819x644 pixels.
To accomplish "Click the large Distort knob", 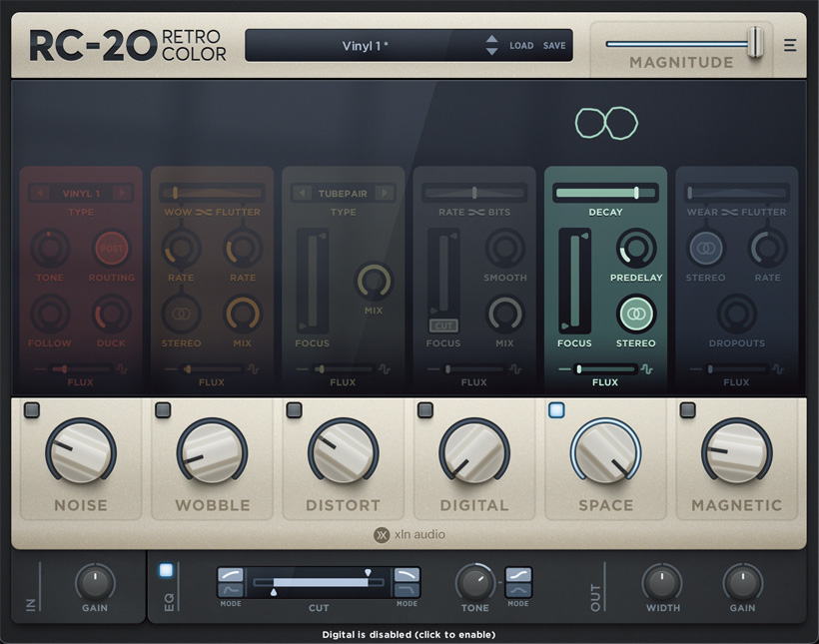I will pyautogui.click(x=344, y=452).
